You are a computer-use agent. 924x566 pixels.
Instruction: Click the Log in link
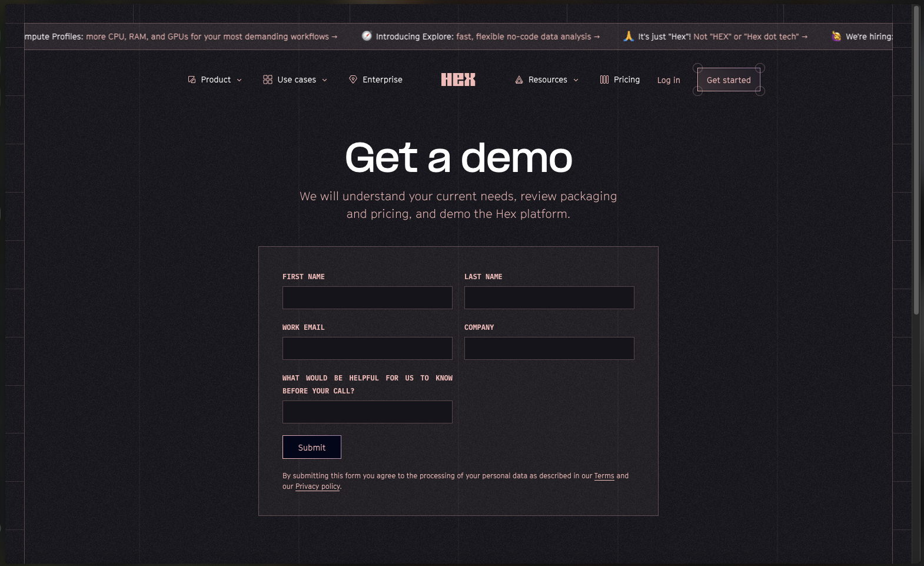pyautogui.click(x=669, y=80)
